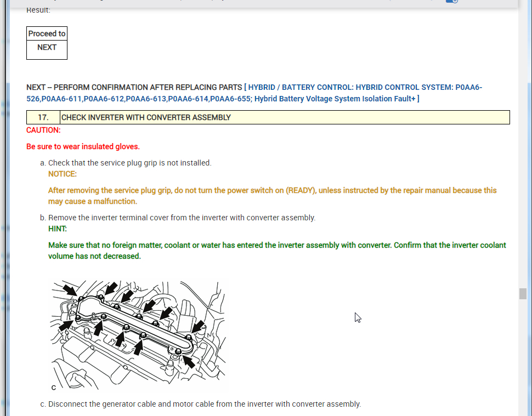
Task: Click the inverter terminal cover diagram
Action: (x=139, y=333)
